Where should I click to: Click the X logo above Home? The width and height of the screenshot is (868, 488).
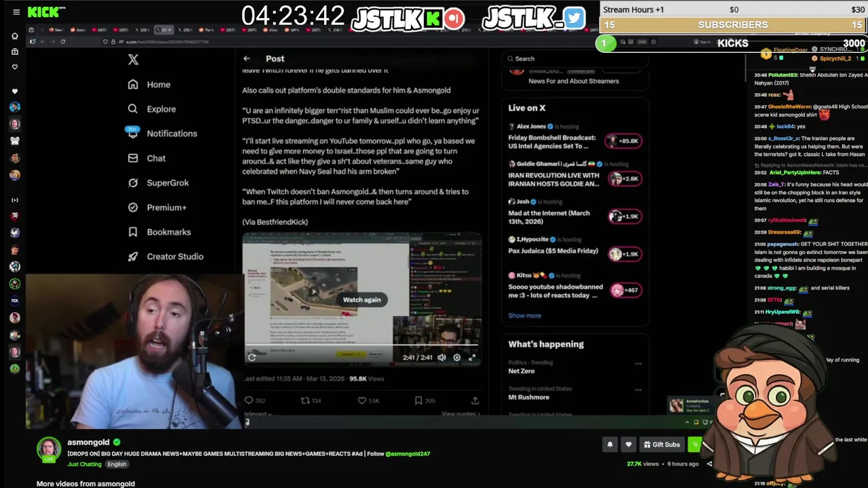click(x=133, y=60)
